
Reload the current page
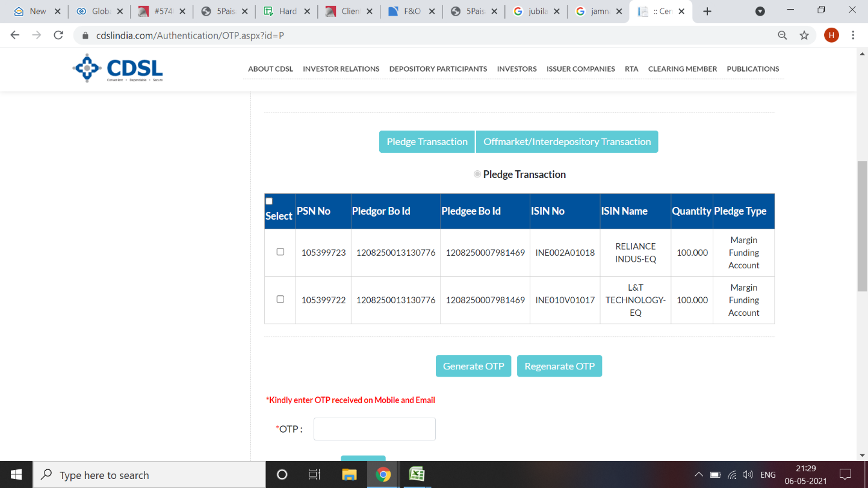coord(58,36)
